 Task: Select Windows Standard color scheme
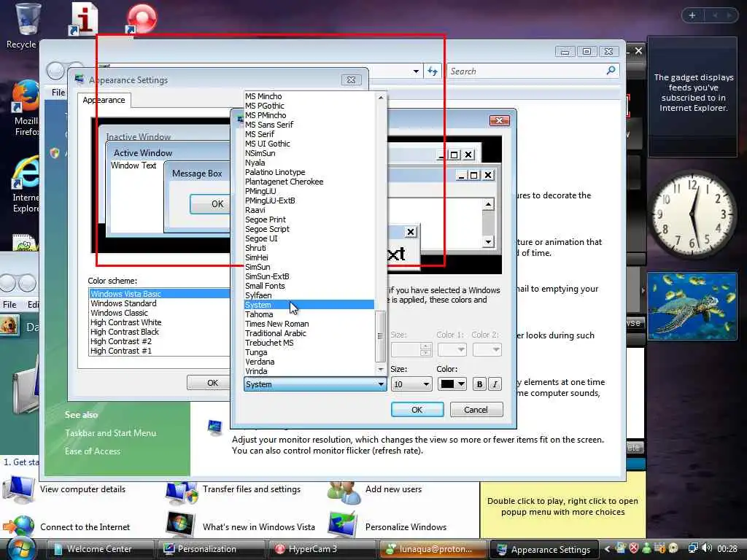[123, 303]
